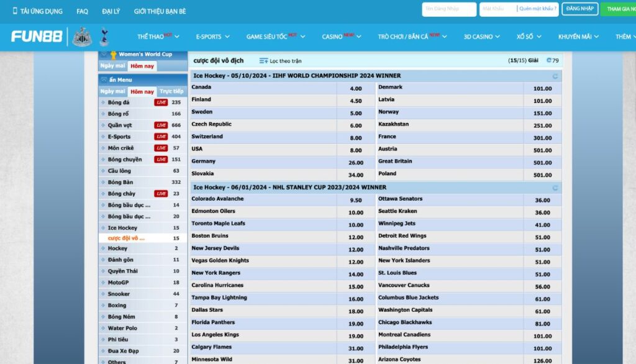Click the 81.00 odds for Chicago Blackhawks

(542, 324)
